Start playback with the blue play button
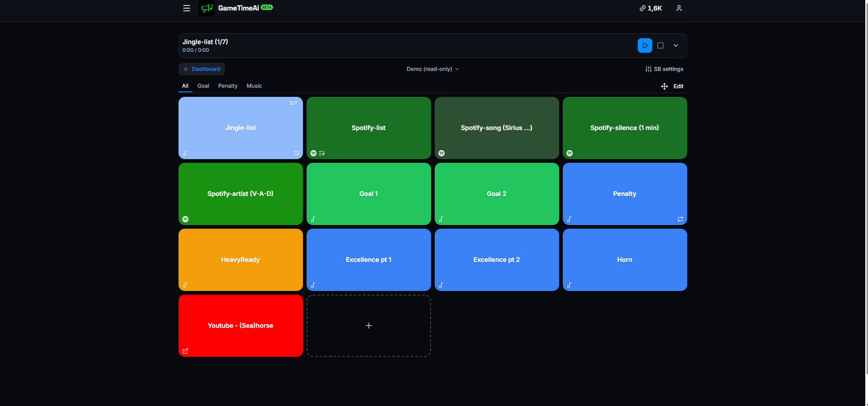The height and width of the screenshot is (406, 868). (x=645, y=45)
